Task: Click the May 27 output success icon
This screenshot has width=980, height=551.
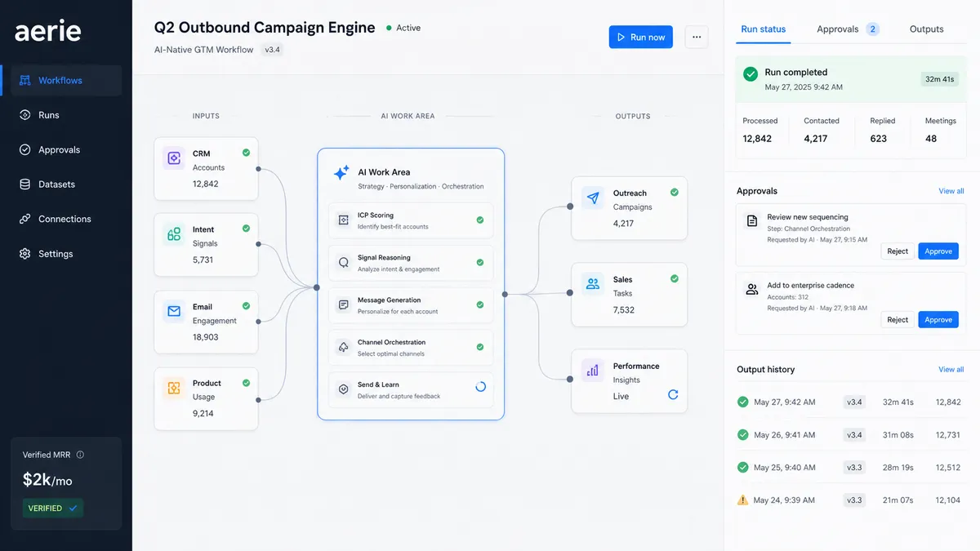Action: pos(742,402)
